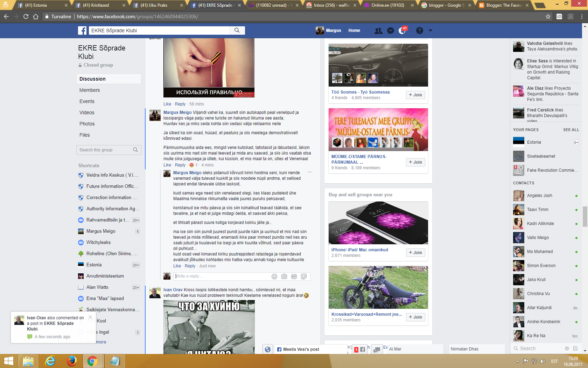
Task: Switch to the Kristlased browser tab
Action: pyautogui.click(x=99, y=5)
